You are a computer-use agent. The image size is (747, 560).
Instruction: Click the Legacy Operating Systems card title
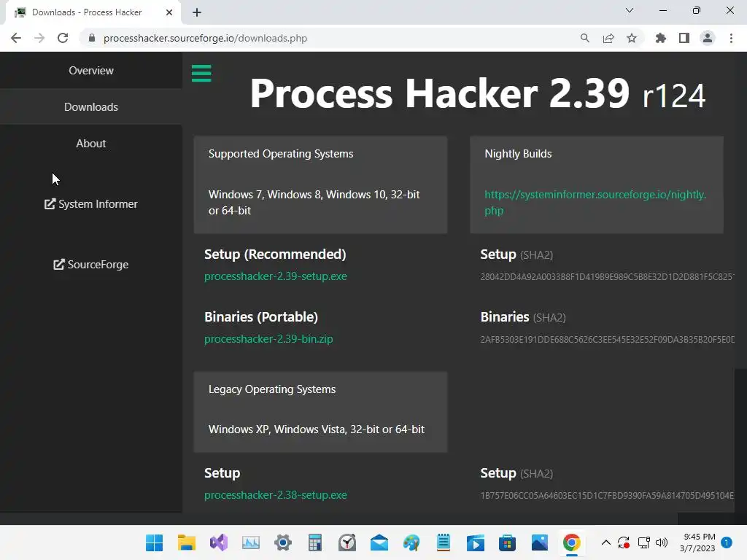coord(272,389)
